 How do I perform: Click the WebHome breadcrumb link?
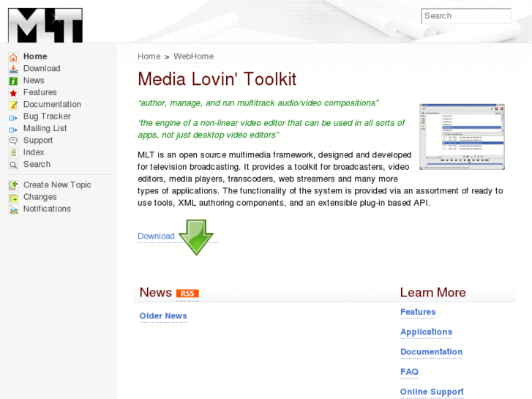click(194, 56)
